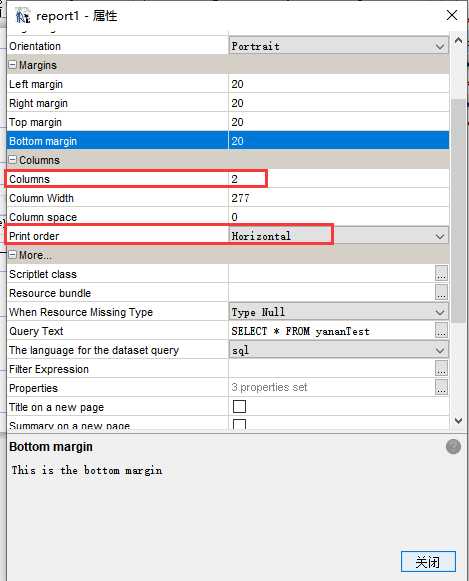Click the scrollbar up arrow
The height and width of the screenshot is (581, 469).
click(459, 40)
